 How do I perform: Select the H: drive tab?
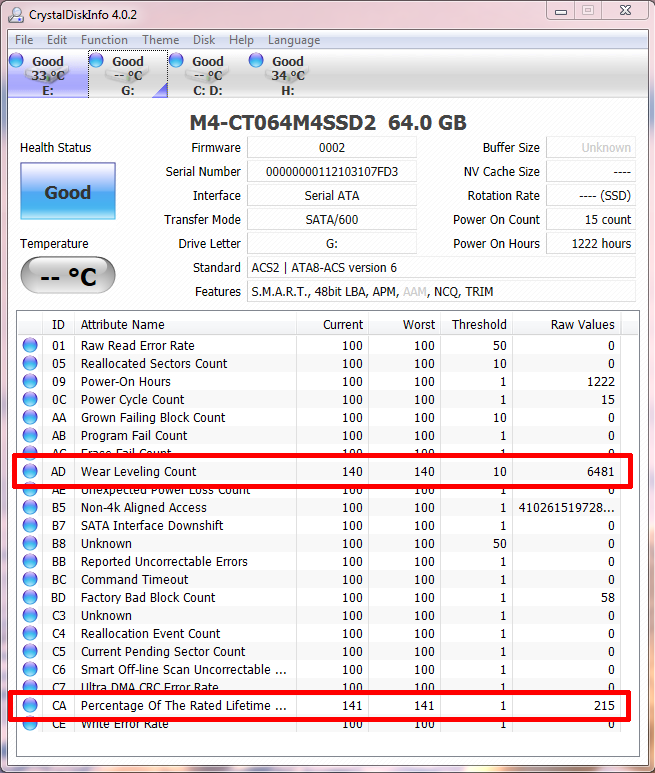point(288,74)
